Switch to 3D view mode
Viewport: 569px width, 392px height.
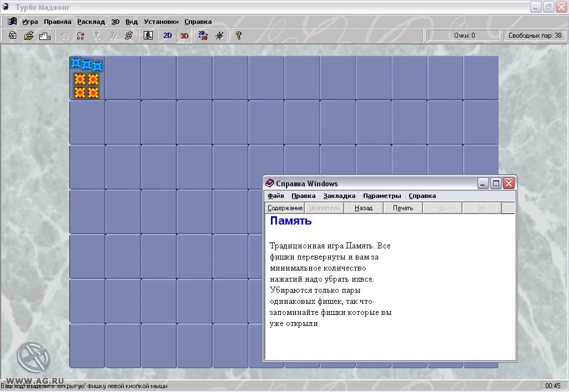[x=184, y=35]
